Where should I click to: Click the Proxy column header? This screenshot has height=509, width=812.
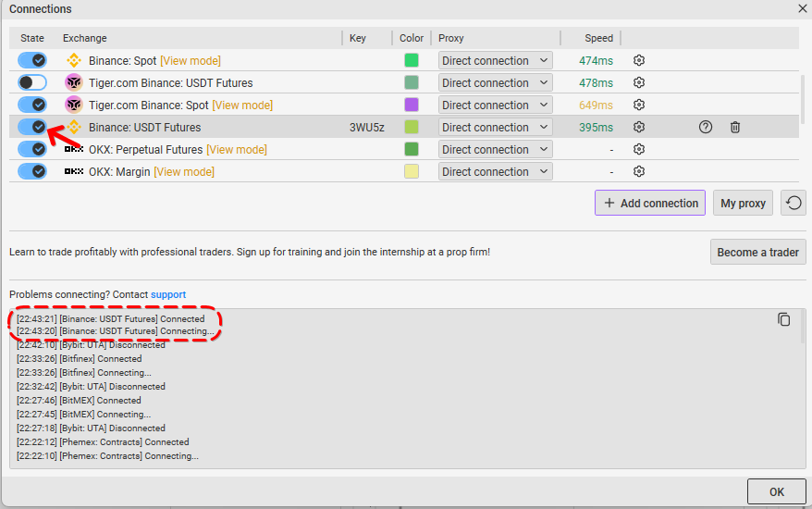(451, 38)
